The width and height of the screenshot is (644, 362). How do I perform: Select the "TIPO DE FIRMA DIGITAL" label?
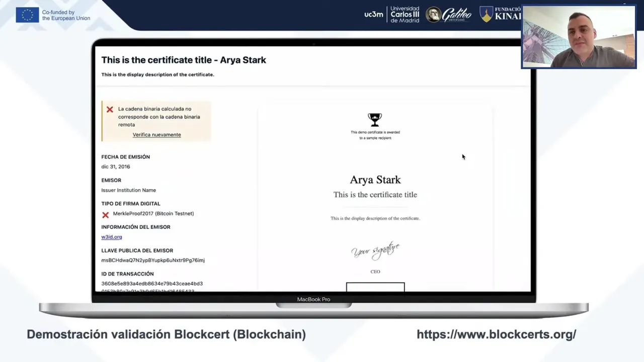pyautogui.click(x=131, y=204)
